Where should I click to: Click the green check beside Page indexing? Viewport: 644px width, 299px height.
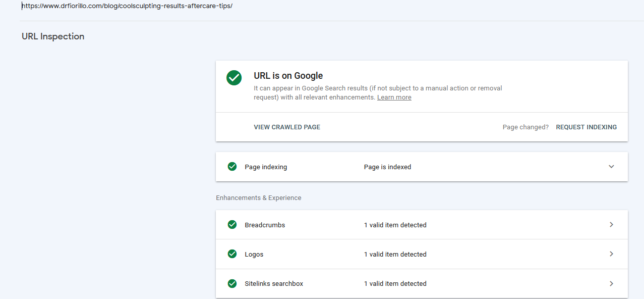click(232, 166)
